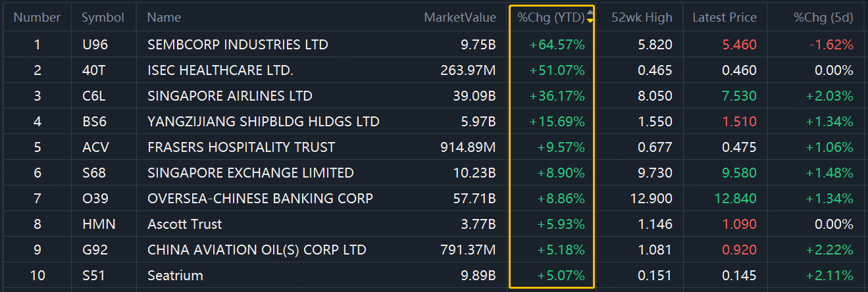The width and height of the screenshot is (868, 292).
Task: Click symbol C6L
Action: (x=93, y=96)
